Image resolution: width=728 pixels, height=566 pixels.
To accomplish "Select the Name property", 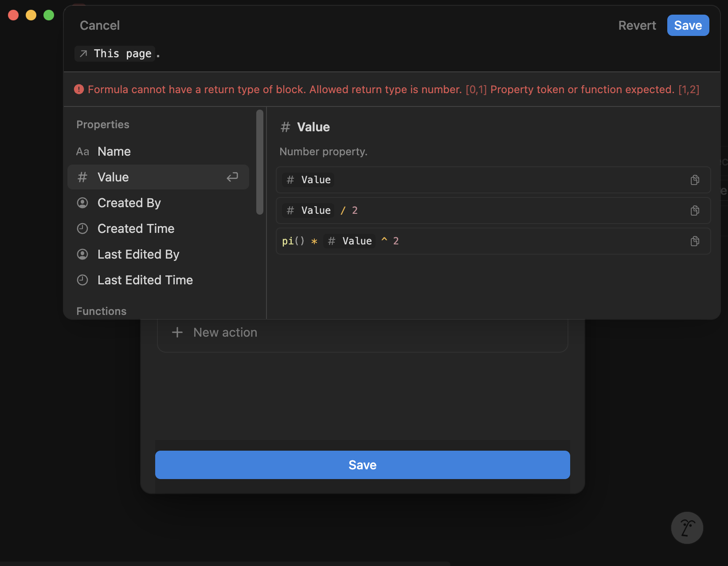I will click(114, 151).
